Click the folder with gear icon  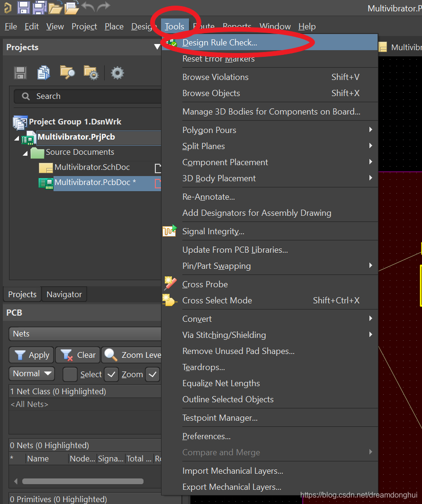(x=91, y=73)
